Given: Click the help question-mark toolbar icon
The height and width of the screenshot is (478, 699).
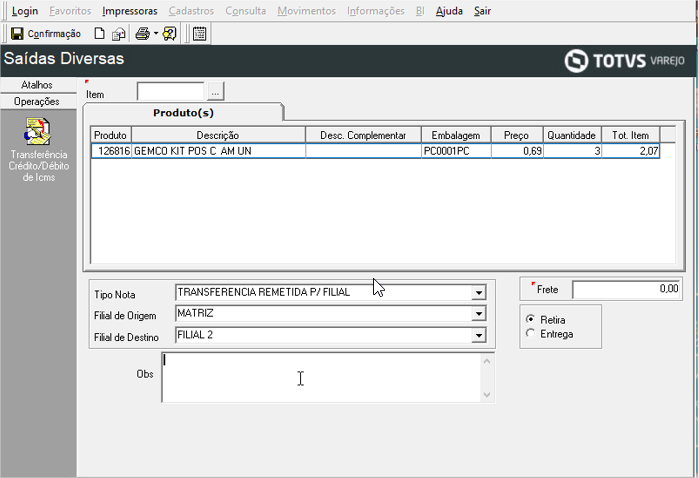Looking at the screenshot, I should [x=170, y=34].
